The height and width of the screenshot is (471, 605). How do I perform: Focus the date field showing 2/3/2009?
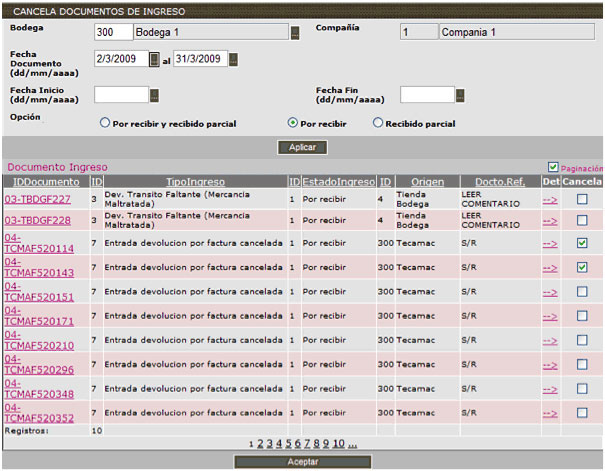pos(122,59)
